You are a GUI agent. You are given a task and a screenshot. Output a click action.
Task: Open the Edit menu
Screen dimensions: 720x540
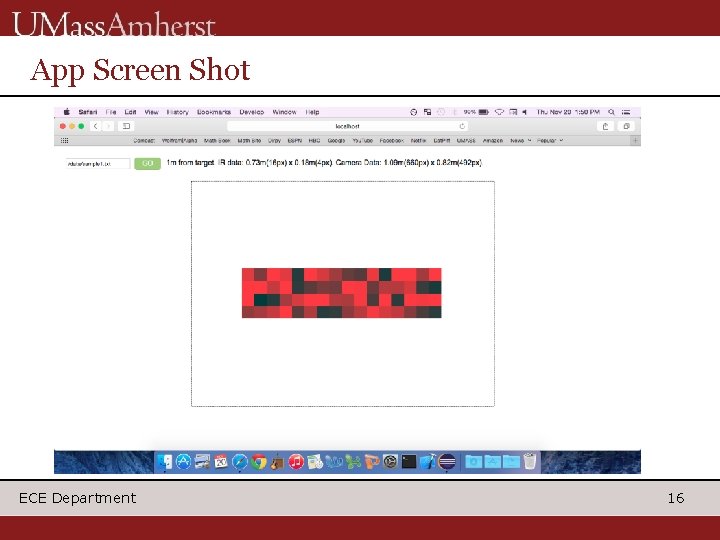tap(130, 112)
